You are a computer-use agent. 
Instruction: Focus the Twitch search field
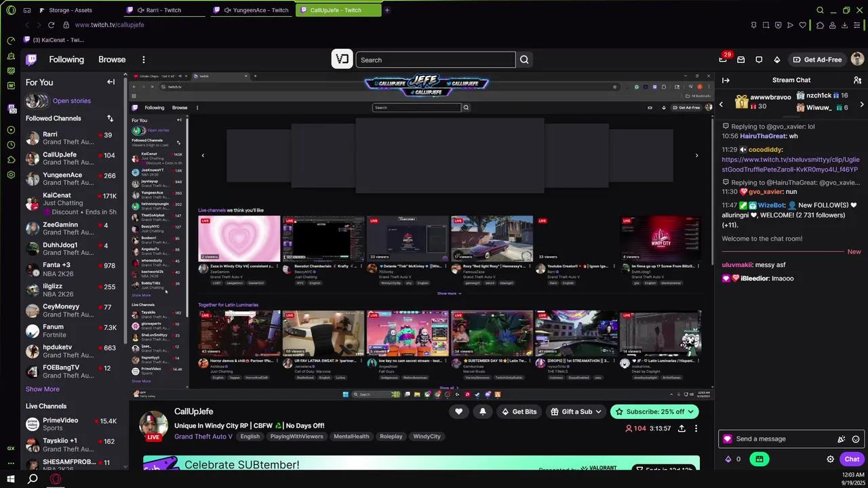(x=435, y=60)
